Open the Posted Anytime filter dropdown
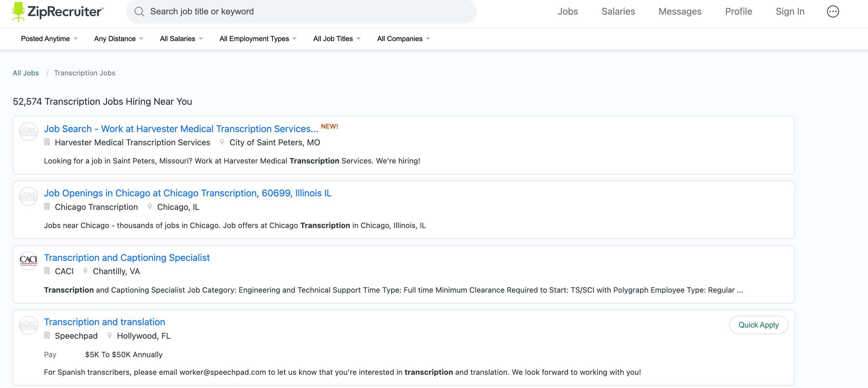This screenshot has height=388, width=868. click(x=49, y=39)
